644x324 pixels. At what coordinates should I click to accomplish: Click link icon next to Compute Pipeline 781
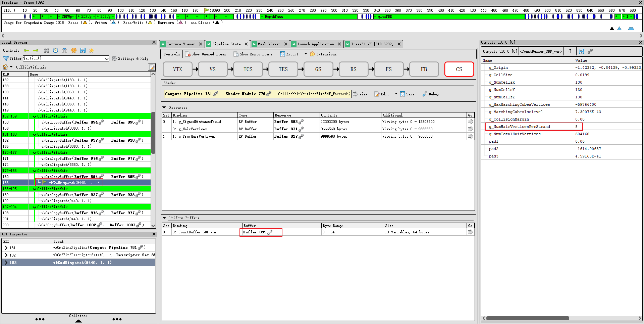[216, 94]
